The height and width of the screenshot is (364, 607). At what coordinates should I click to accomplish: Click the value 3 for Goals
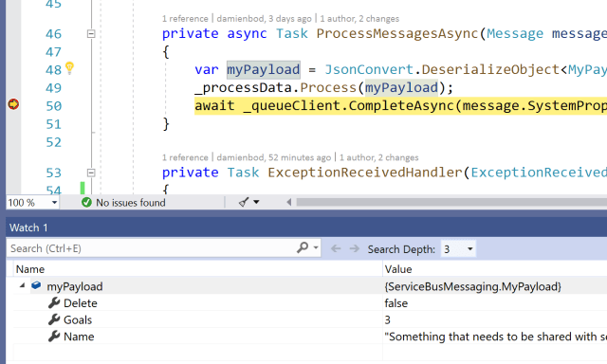pyautogui.click(x=388, y=319)
